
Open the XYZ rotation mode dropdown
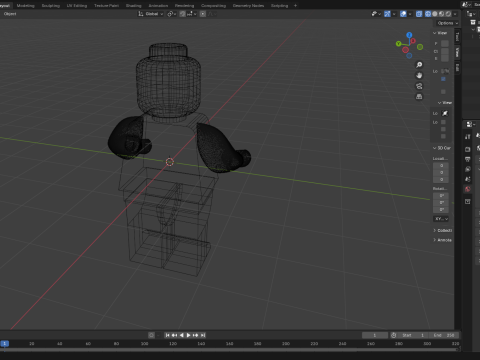coord(441,219)
